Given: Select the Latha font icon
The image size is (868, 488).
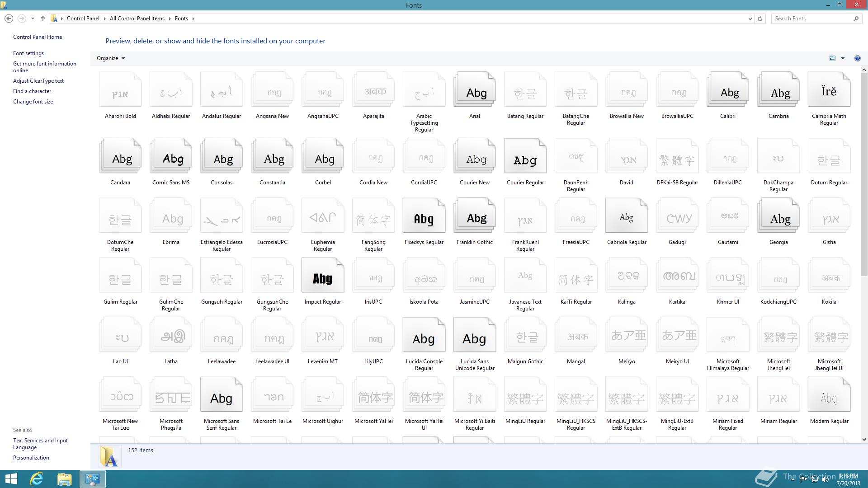Looking at the screenshot, I should pos(171,335).
